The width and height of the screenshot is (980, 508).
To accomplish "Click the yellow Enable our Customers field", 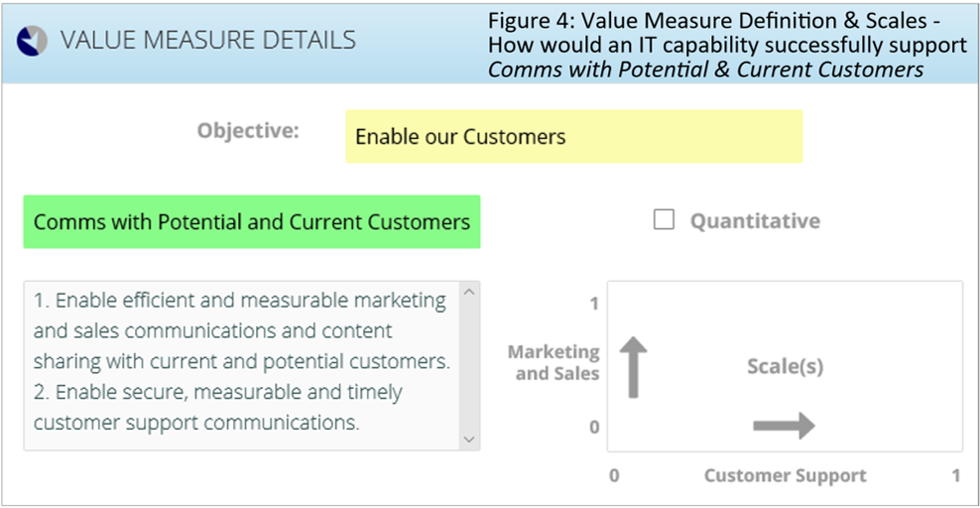I will (x=573, y=137).
